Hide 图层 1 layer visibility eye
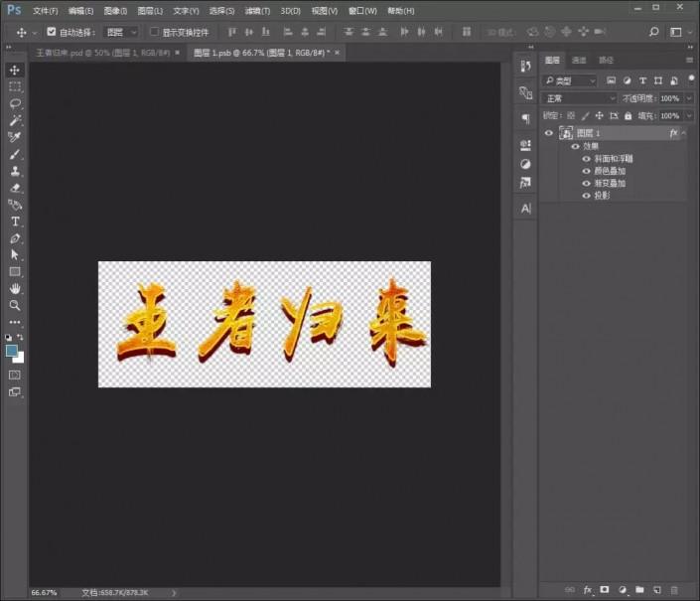 pos(548,133)
